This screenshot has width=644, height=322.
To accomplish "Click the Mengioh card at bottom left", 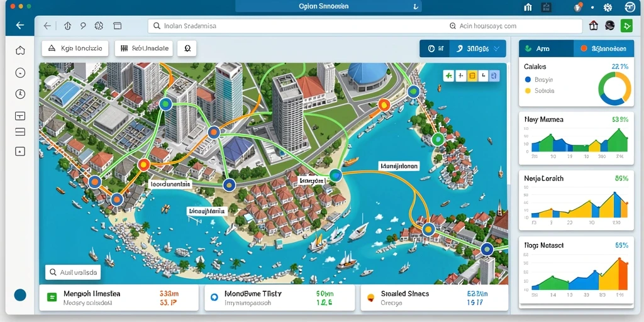I will coord(119,297).
